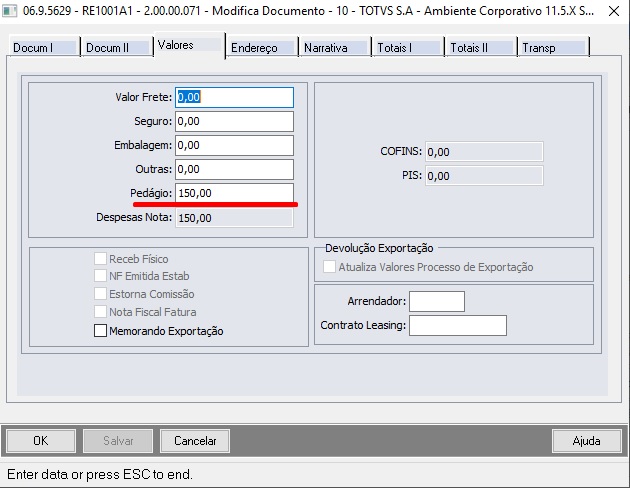This screenshot has width=630, height=488.
Task: Confirm with the OK button
Action: (41, 441)
